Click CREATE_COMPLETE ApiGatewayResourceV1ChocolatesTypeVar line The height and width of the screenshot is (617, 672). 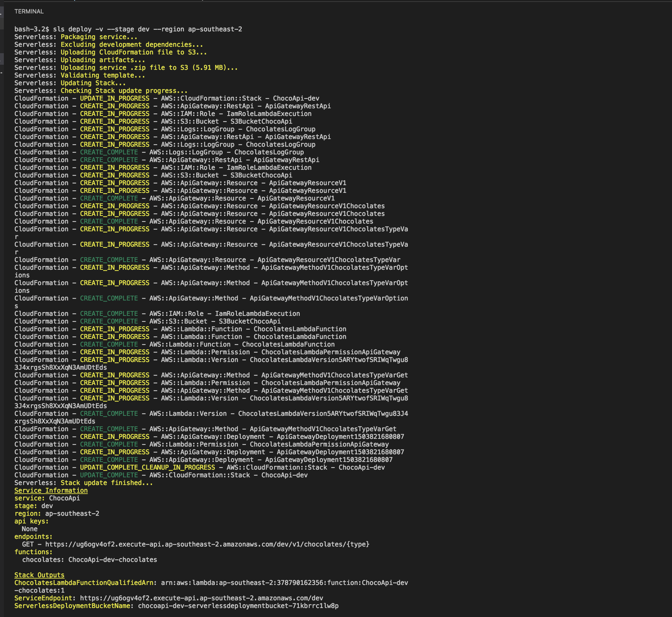207,259
